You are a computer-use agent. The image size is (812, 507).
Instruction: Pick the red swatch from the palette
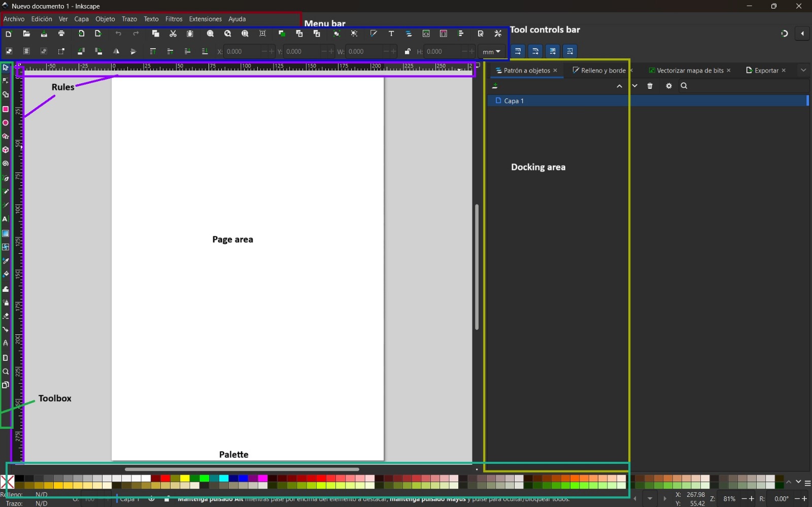click(x=165, y=478)
